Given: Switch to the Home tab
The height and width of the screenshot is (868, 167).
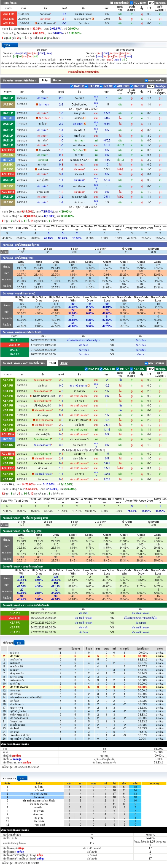Looking at the screenshot, I should click(57, 80).
